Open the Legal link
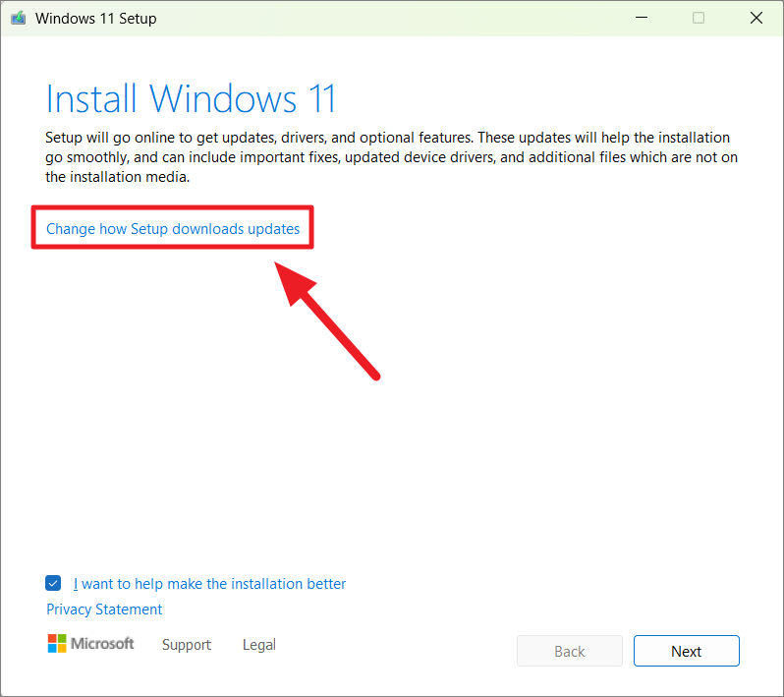The image size is (784, 697). (259, 645)
